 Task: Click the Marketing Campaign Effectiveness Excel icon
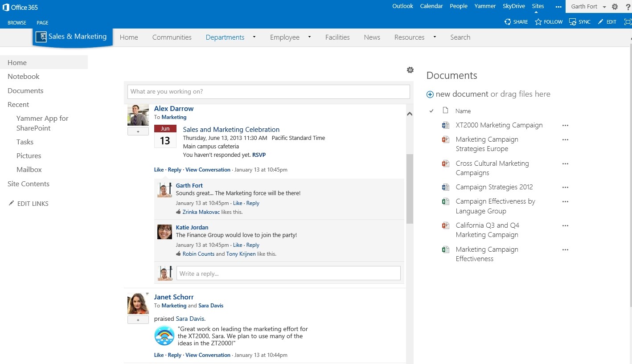pyautogui.click(x=445, y=249)
